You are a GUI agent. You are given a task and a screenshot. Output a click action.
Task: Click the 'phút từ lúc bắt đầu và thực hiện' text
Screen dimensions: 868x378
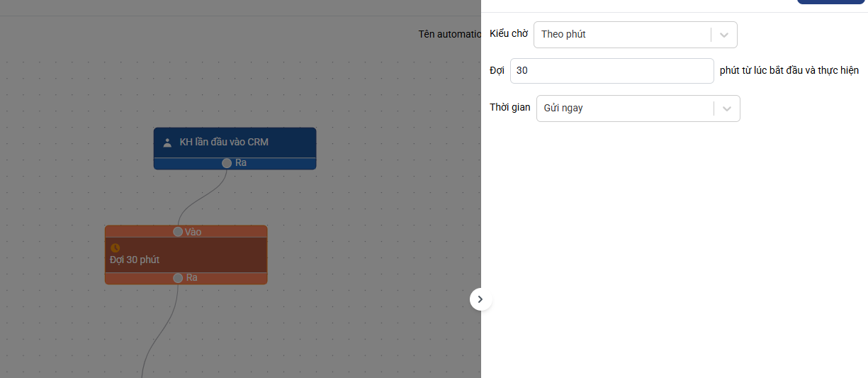tap(789, 70)
